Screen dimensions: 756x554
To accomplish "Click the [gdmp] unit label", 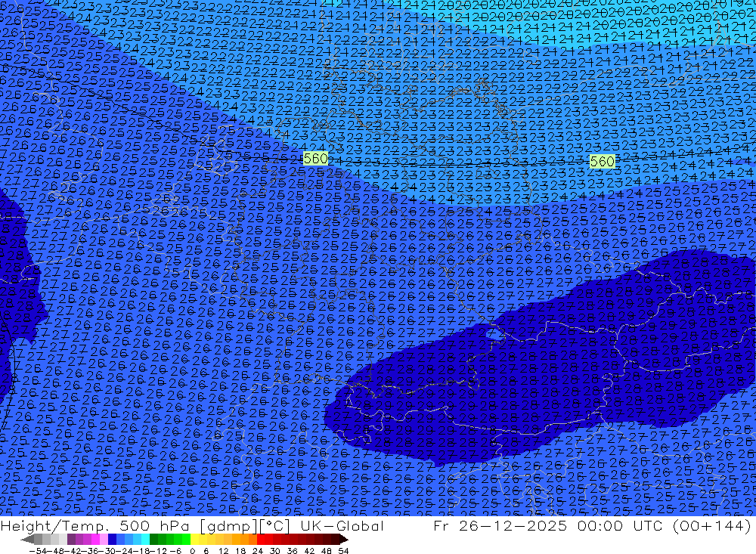I will click(x=228, y=526).
